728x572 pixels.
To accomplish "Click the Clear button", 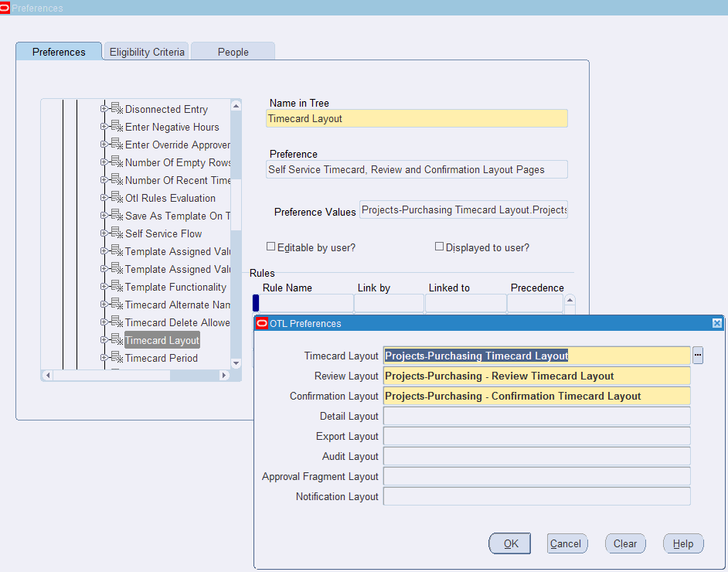I will pos(625,543).
